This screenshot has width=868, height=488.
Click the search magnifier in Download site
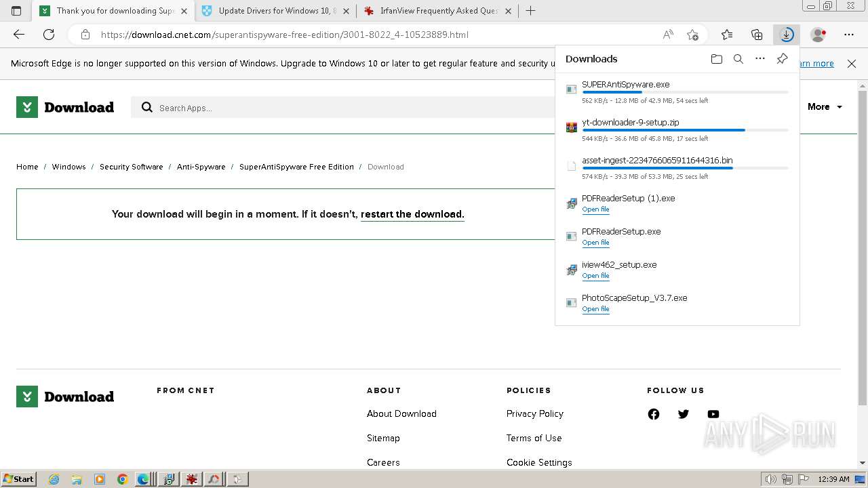tap(146, 107)
